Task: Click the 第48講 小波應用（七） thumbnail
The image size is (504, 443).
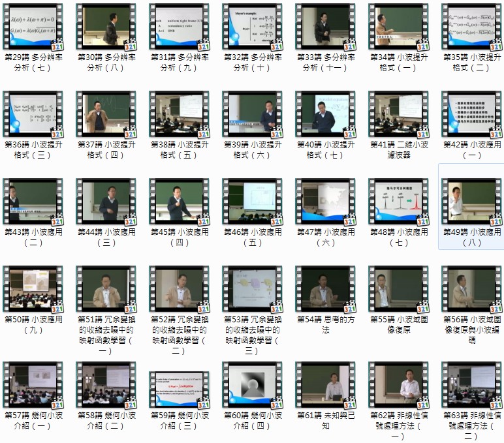Action: tap(398, 202)
